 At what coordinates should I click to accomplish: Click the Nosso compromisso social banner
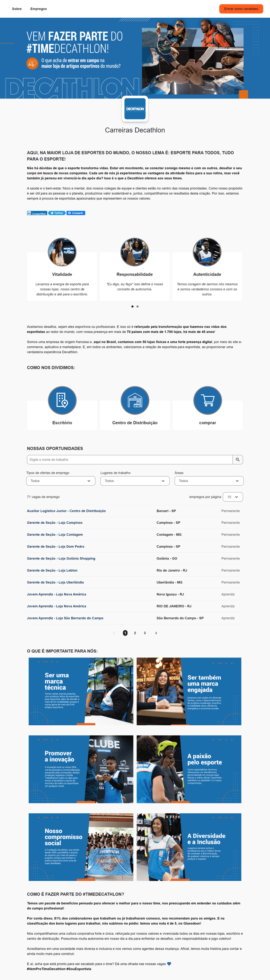81,847
